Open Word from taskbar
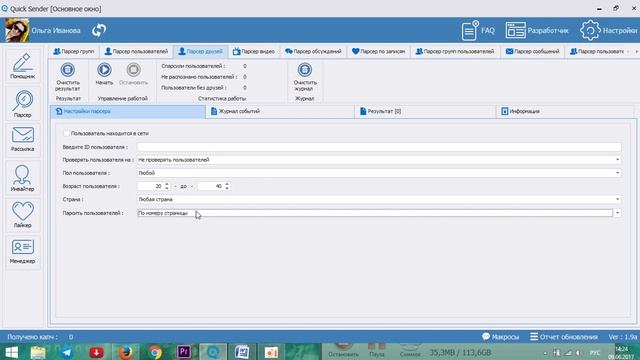The height and width of the screenshot is (360, 640). point(242,352)
